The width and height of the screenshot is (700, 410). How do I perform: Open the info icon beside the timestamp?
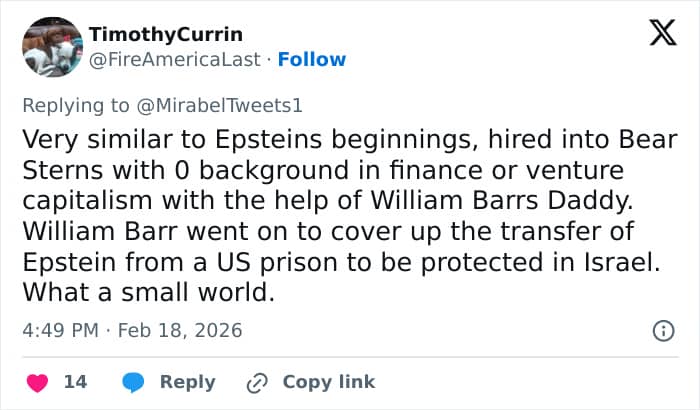click(x=661, y=329)
